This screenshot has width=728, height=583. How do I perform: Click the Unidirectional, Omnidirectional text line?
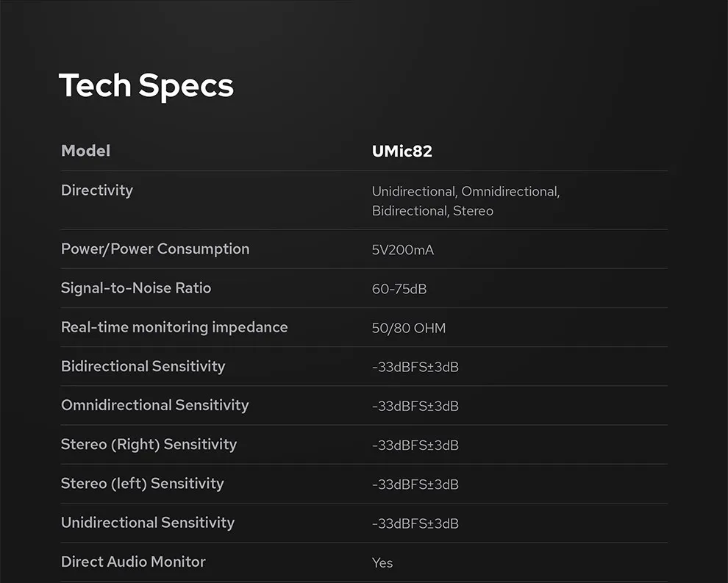coord(465,191)
